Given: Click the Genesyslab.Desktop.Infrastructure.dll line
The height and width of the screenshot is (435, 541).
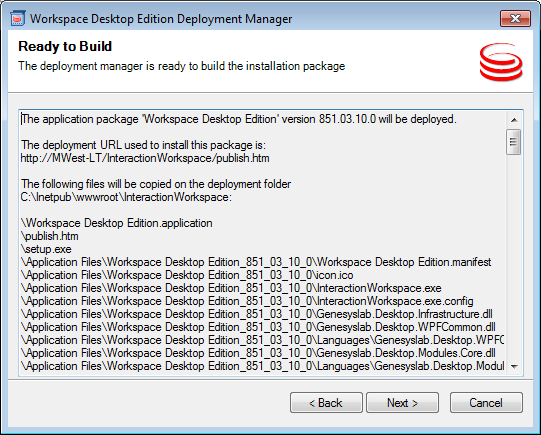Looking at the screenshot, I should (256, 314).
